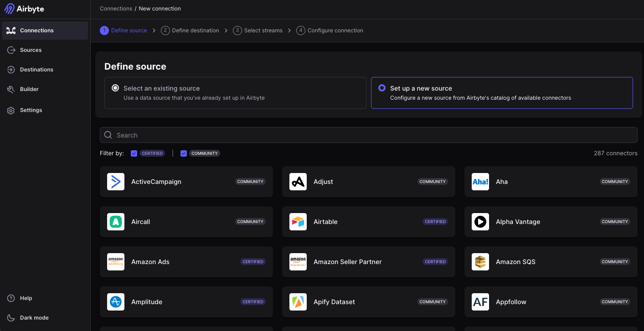Go to Destinations in sidebar
The width and height of the screenshot is (644, 331).
(45, 70)
